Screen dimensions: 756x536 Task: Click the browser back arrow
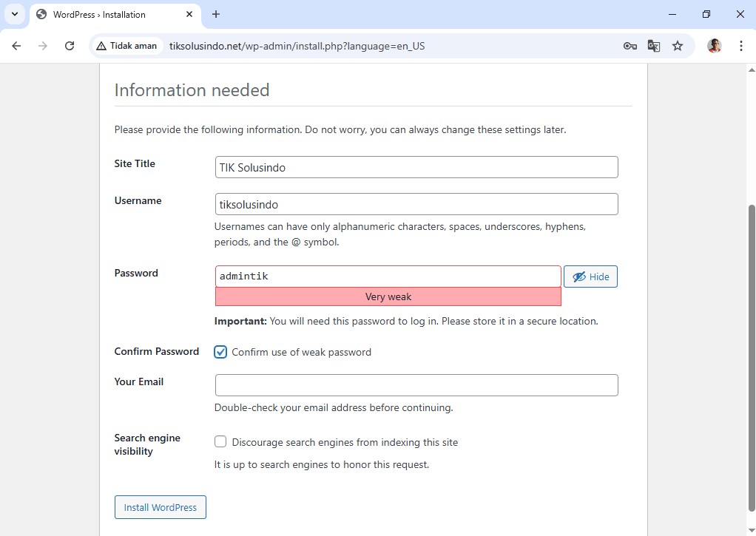(x=16, y=46)
